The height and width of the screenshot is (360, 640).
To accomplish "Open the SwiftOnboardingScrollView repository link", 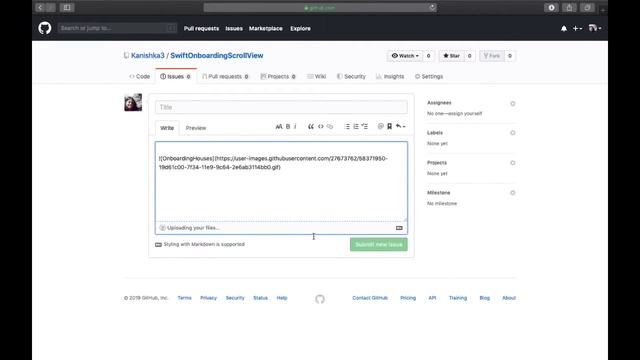I will click(217, 56).
